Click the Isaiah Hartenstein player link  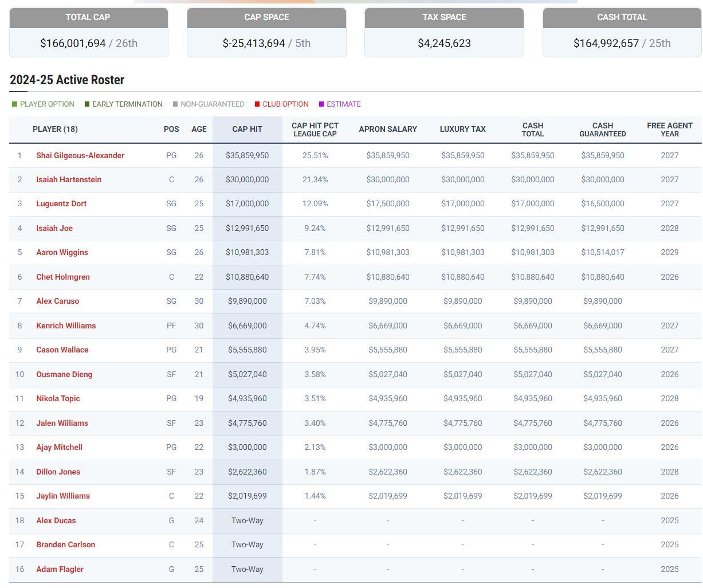point(68,179)
